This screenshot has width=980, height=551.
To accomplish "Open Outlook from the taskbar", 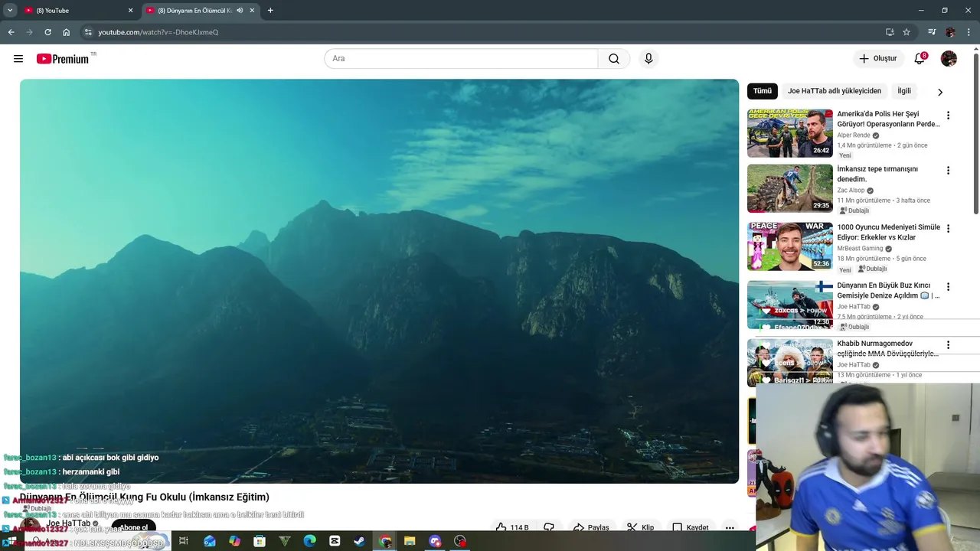I will 210,541.
